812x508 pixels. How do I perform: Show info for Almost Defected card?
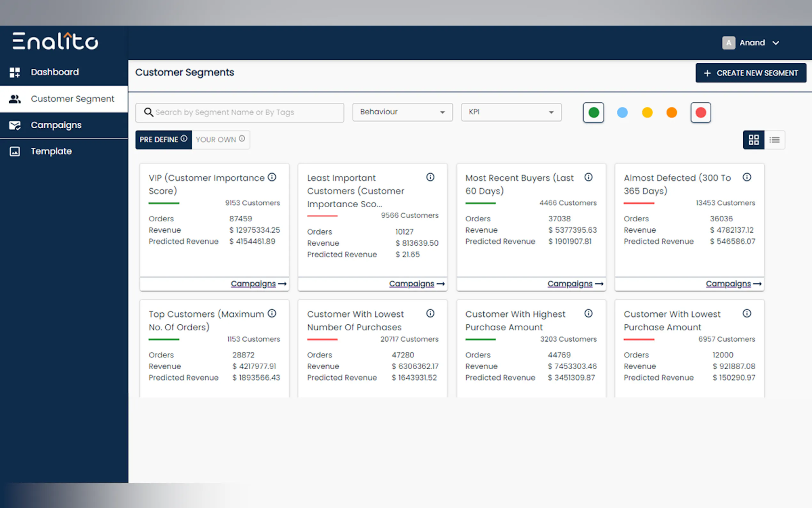click(747, 177)
